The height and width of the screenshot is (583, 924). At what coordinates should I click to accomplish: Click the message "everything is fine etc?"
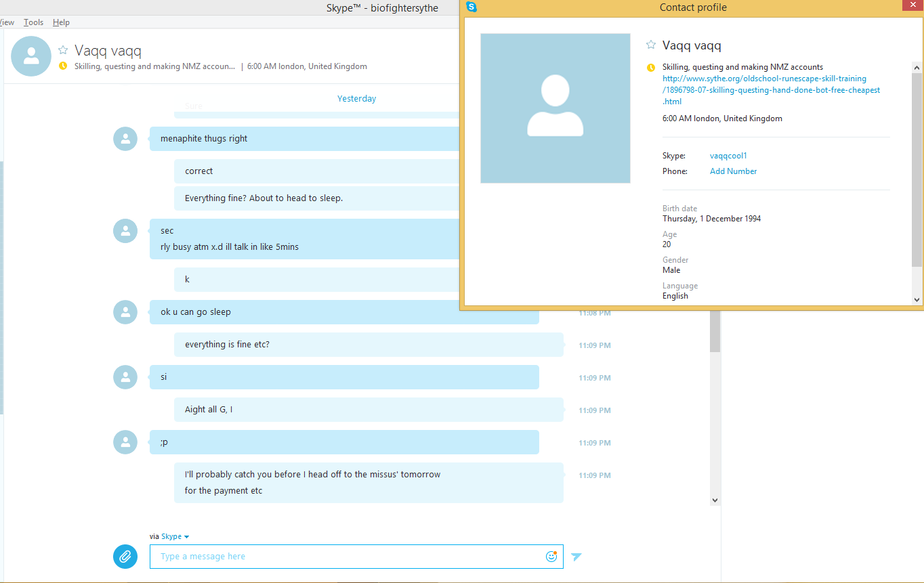coord(228,345)
